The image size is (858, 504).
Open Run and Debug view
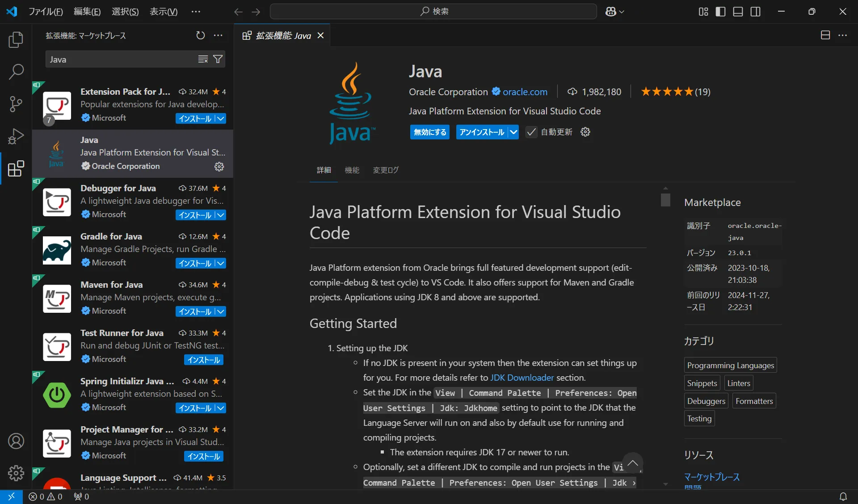[16, 136]
